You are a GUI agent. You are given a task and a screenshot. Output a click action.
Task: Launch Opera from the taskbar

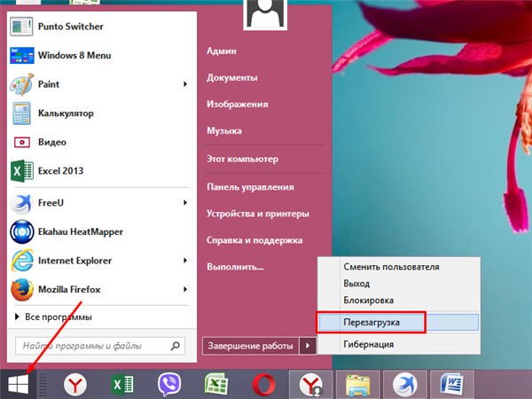pos(263,385)
